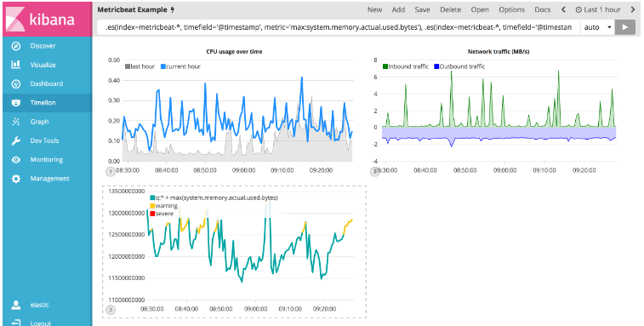Click Delete in the top menu
Viewport: 644px width, 326px height.
point(451,9)
